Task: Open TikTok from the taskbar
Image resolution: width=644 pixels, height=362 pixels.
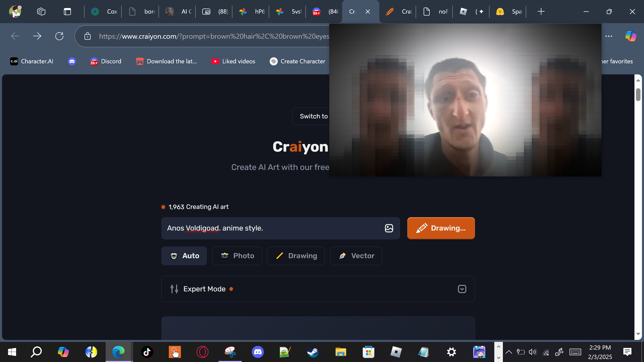Action: click(147, 352)
